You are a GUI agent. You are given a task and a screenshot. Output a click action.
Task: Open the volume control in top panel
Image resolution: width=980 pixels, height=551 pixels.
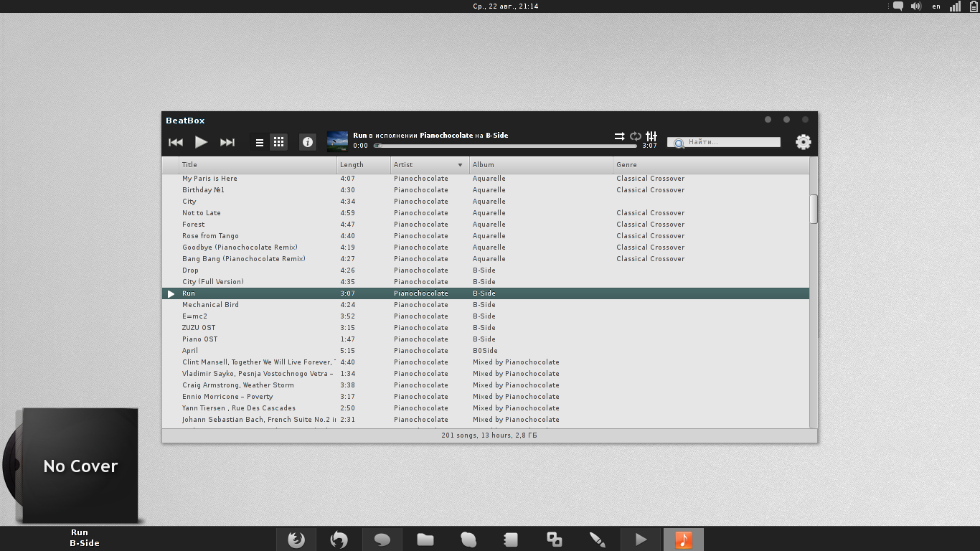click(916, 6)
